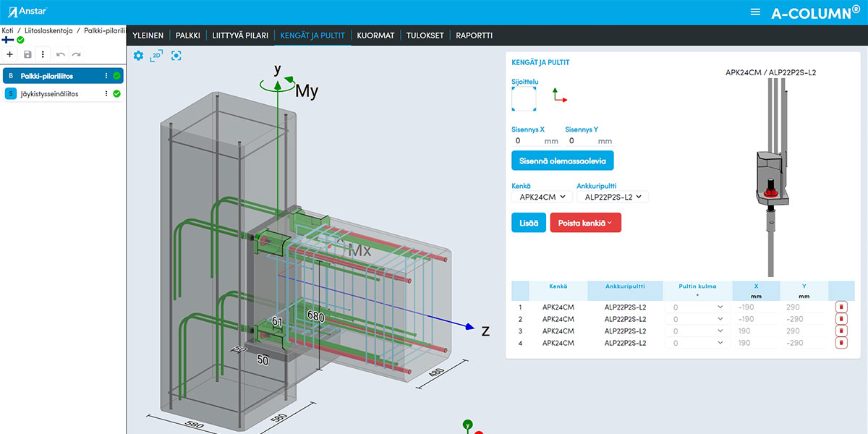Screen dimensions: 868x434
Task: Go to the KUORMAT tab
Action: point(375,35)
